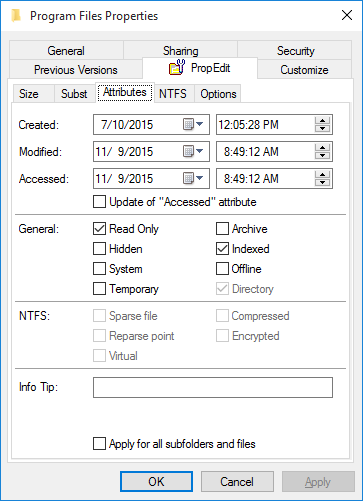Click the grayed Apply button
Viewport: 363px width, 501px height.
pyautogui.click(x=318, y=482)
